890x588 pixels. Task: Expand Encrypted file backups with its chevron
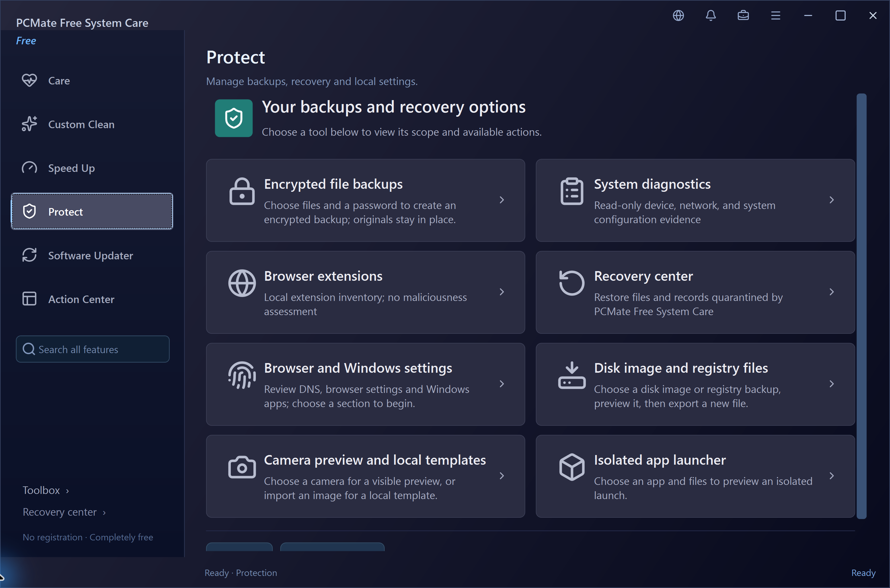click(x=502, y=200)
